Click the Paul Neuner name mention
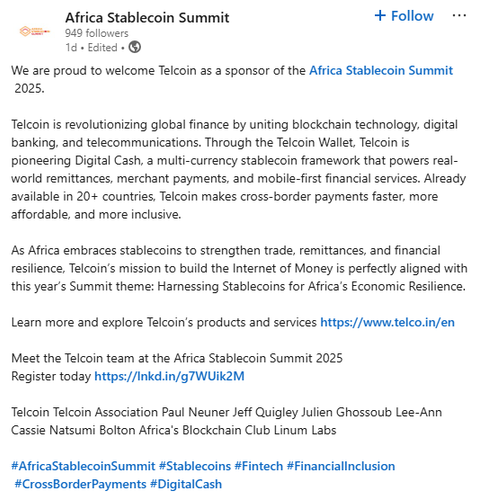The height and width of the screenshot is (500, 479). tap(195, 412)
